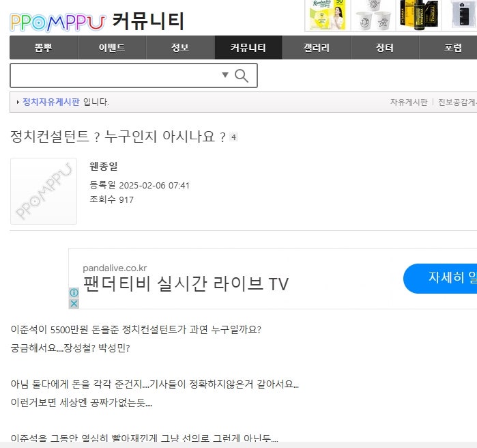Click the line starting 아님 둘다에게 돈을

tap(154, 384)
